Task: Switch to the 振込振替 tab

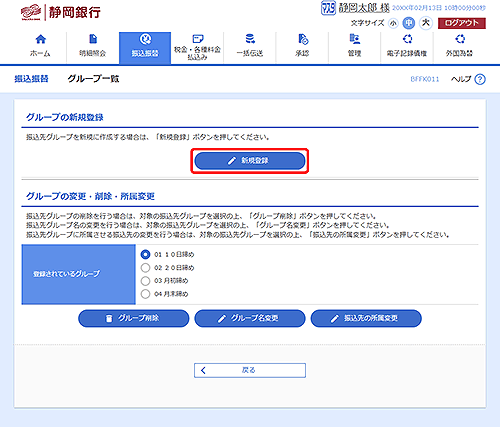Action: click(145, 48)
